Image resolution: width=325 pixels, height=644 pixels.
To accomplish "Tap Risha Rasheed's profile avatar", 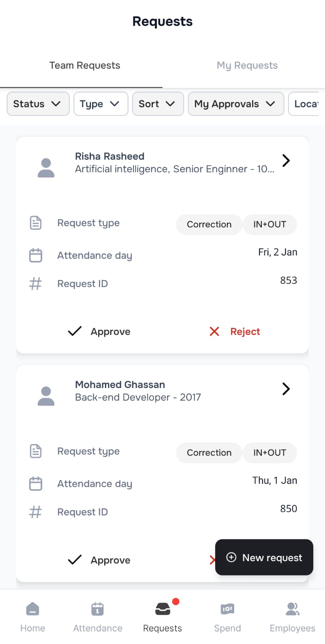I will pyautogui.click(x=46, y=168).
